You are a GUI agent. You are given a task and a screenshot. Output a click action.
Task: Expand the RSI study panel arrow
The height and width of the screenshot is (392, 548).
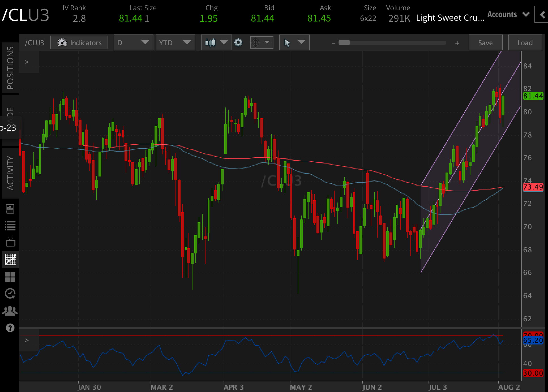pos(27,340)
